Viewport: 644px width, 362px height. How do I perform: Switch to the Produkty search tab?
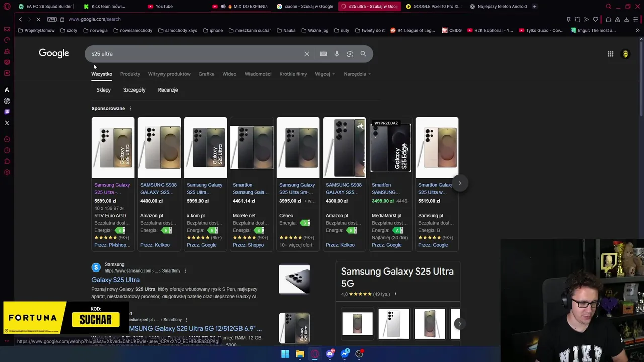click(130, 74)
